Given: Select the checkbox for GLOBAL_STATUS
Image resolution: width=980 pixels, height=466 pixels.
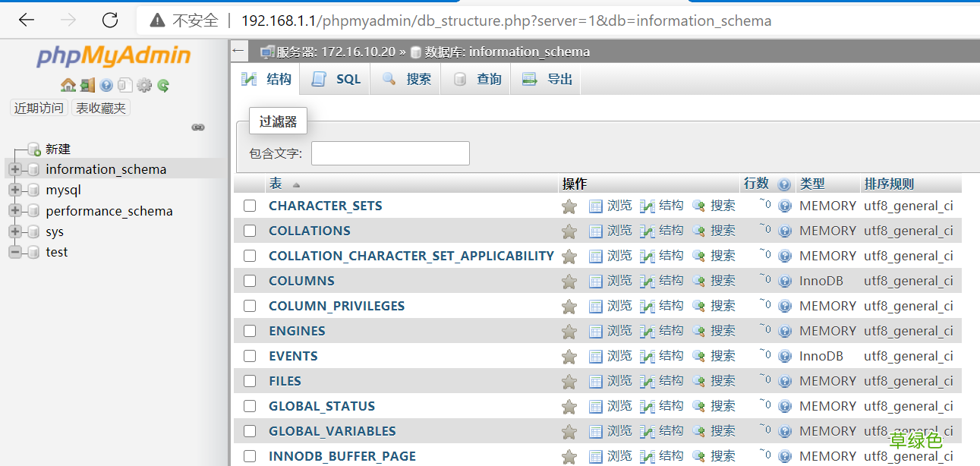Looking at the screenshot, I should (250, 405).
